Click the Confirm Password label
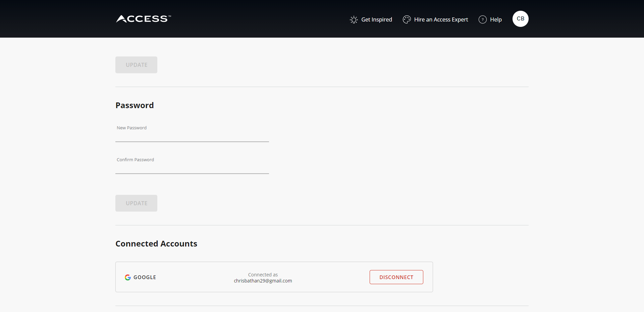This screenshot has width=644, height=312. 135,160
